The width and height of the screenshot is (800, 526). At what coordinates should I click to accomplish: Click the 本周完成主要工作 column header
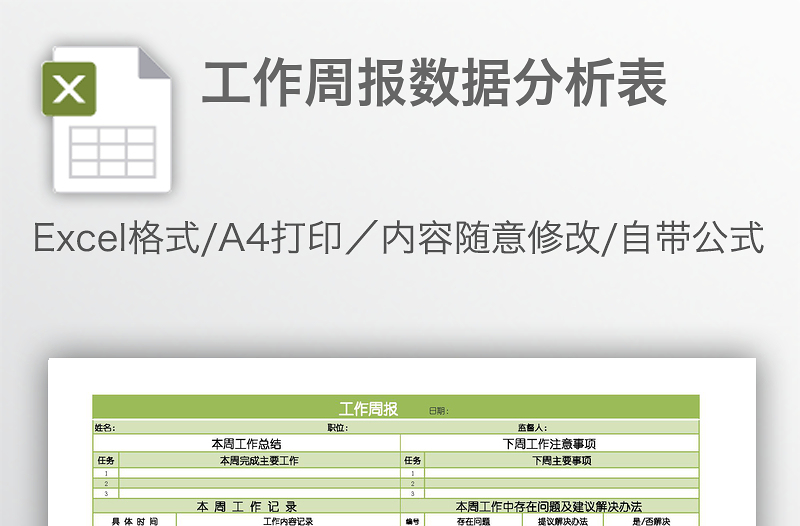click(x=259, y=460)
